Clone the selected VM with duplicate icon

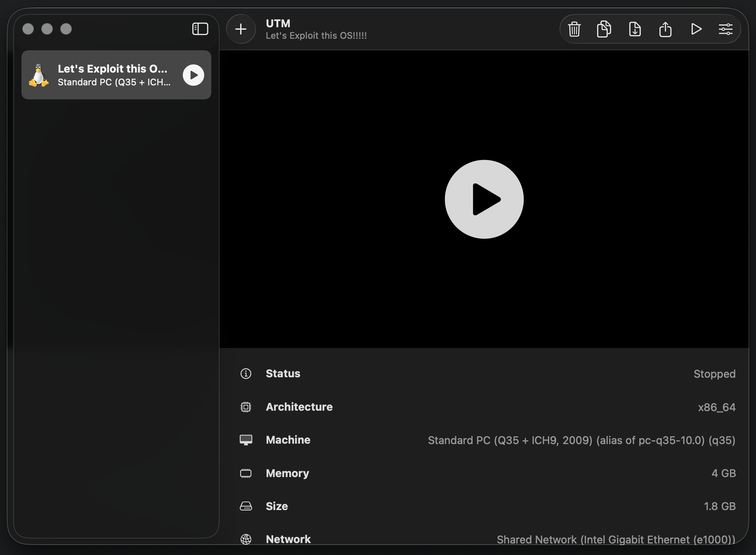click(x=604, y=29)
